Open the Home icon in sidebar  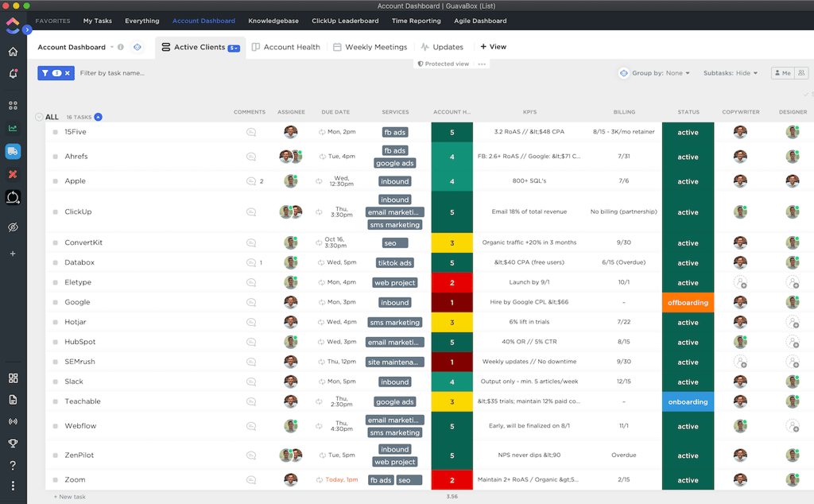[x=13, y=52]
